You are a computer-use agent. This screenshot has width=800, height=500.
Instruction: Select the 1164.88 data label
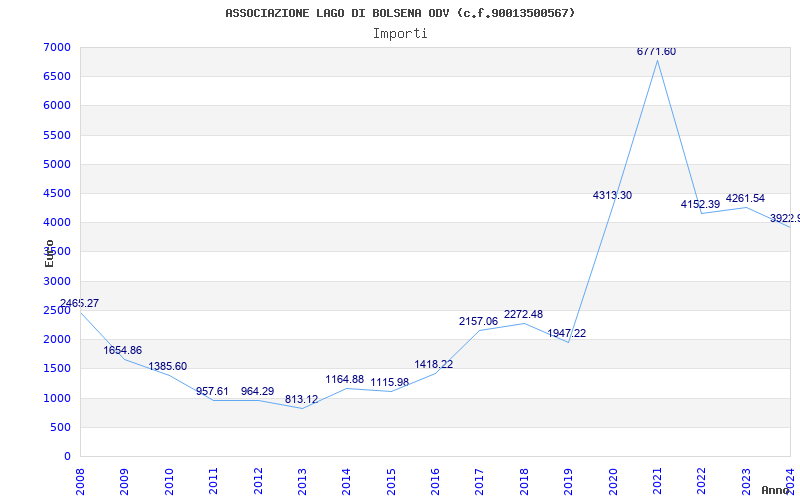click(x=344, y=379)
